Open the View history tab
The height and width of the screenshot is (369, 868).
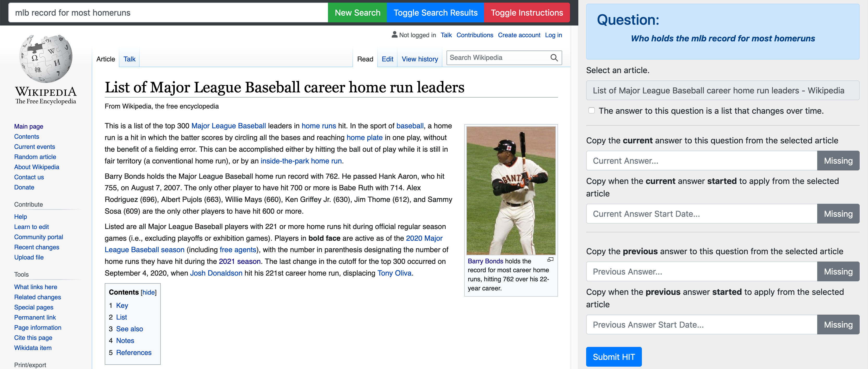tap(419, 59)
